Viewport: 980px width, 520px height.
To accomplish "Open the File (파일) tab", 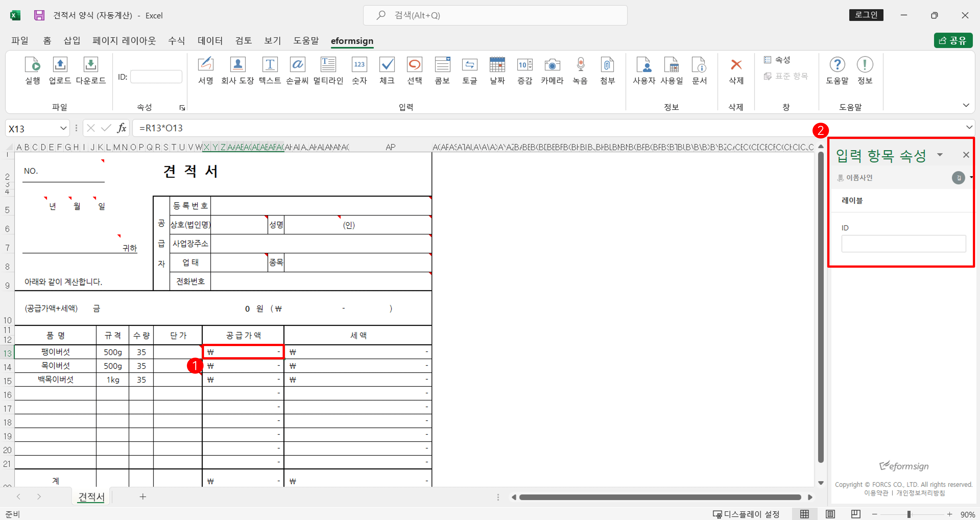I will [20, 40].
